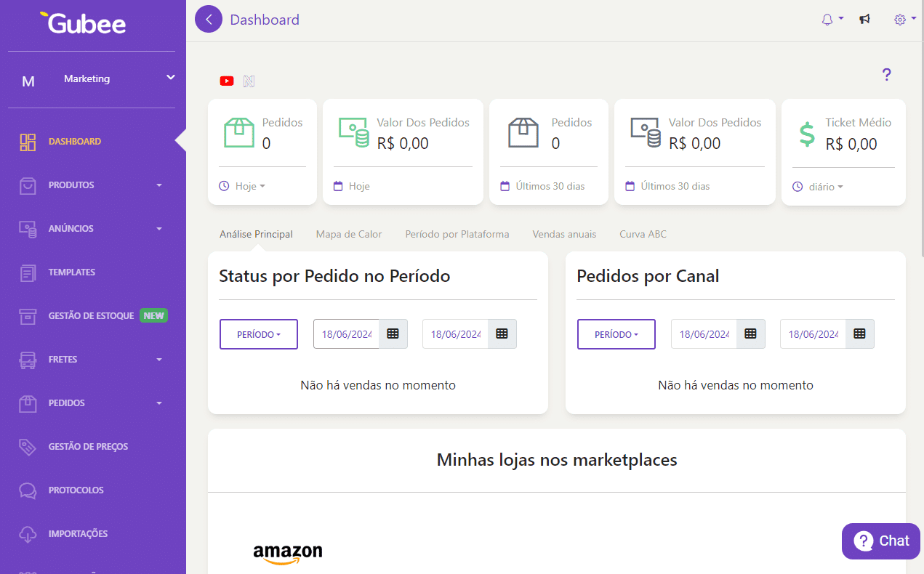924x574 pixels.
Task: Open the notifications bell icon
Action: pyautogui.click(x=828, y=19)
